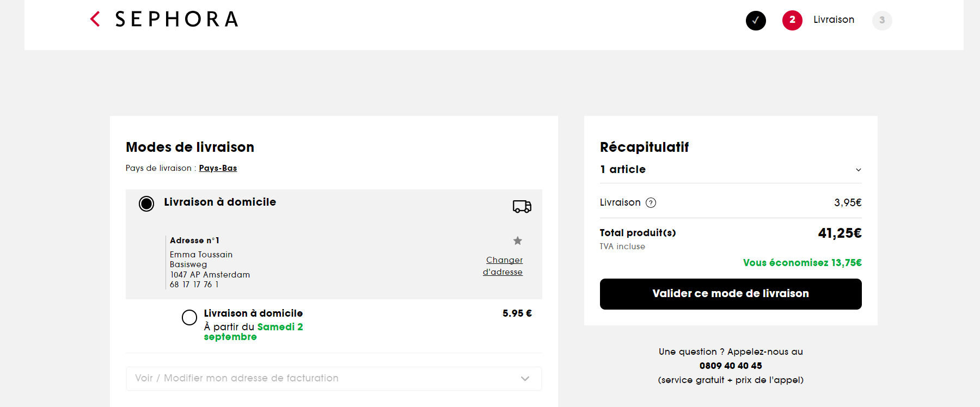Click Valider ce mode de livraison
The image size is (980, 407).
point(731,294)
